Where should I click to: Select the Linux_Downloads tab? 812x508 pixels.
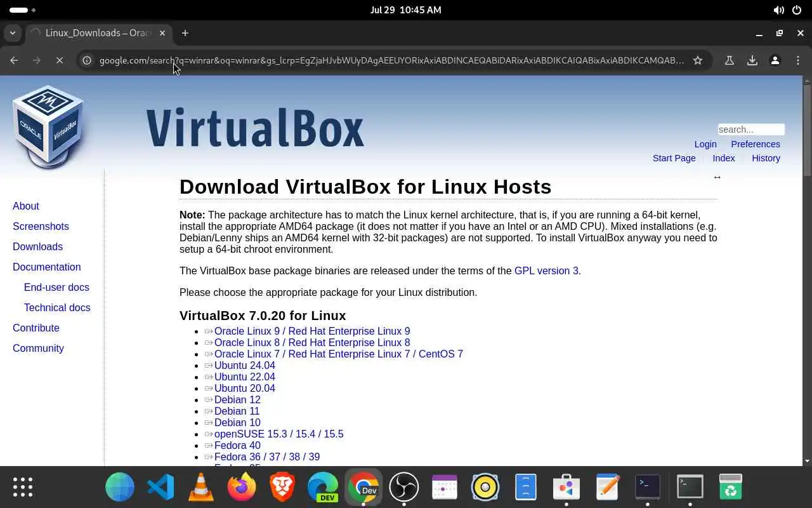click(98, 33)
